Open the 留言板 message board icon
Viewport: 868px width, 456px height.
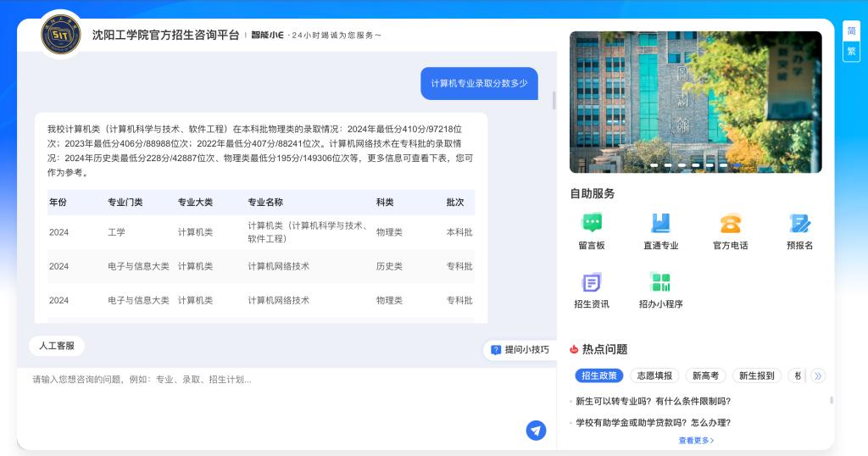point(591,224)
